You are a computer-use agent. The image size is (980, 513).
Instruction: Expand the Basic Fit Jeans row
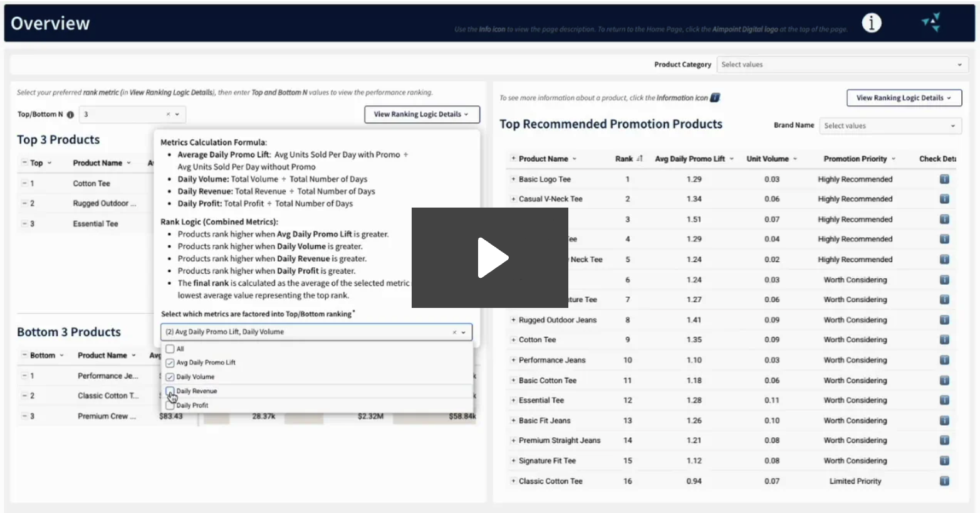coord(514,420)
